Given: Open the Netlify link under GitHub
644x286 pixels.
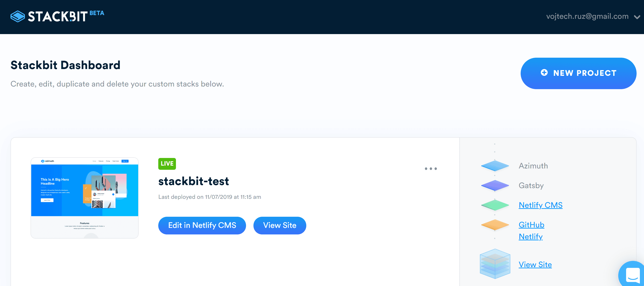Looking at the screenshot, I should tap(530, 236).
